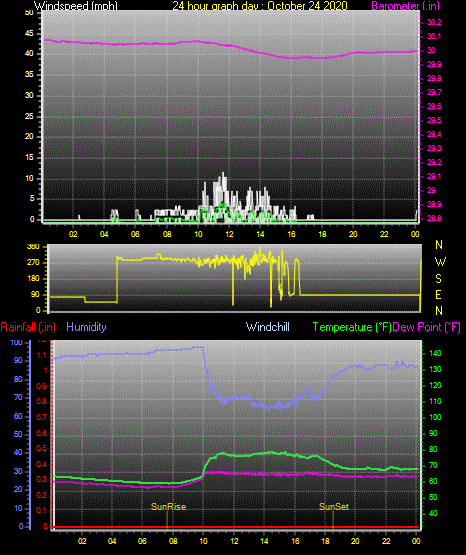Click the SunSet marker label

(x=334, y=507)
